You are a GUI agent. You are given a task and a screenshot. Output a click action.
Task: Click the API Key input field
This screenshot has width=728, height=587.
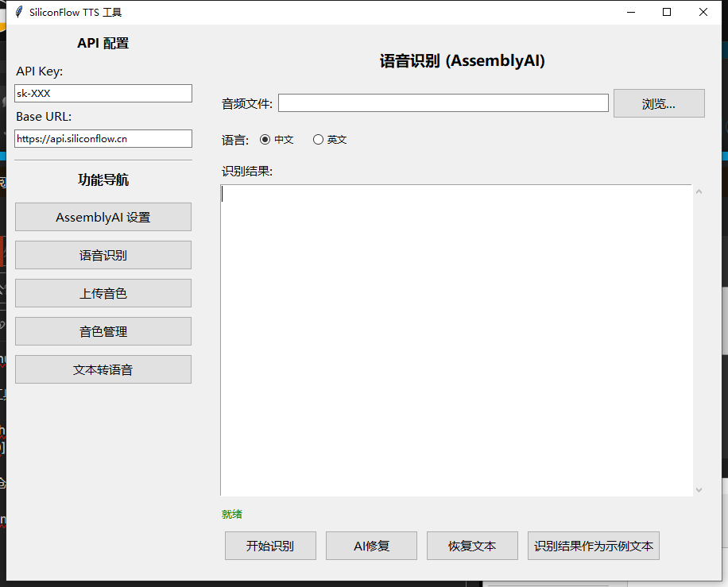click(103, 93)
